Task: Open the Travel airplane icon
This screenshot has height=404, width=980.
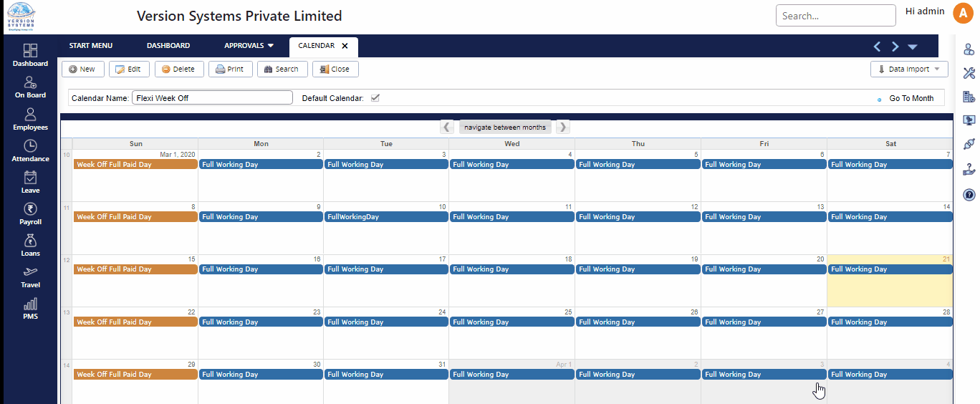Action: tap(30, 272)
